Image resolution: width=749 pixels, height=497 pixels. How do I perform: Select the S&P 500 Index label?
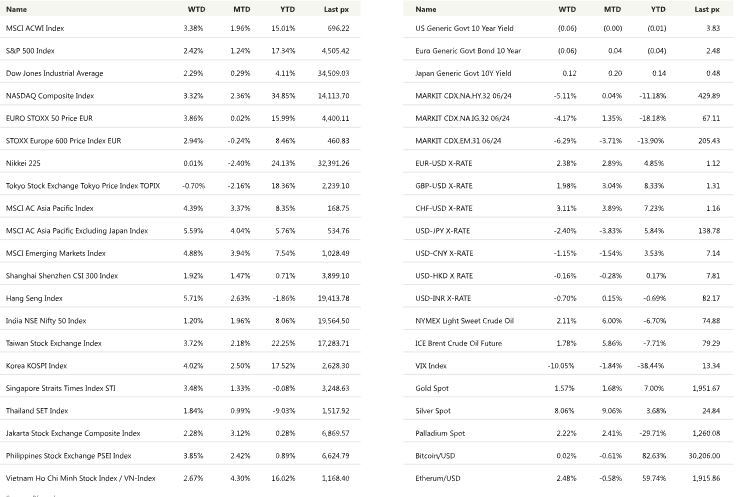coord(33,50)
